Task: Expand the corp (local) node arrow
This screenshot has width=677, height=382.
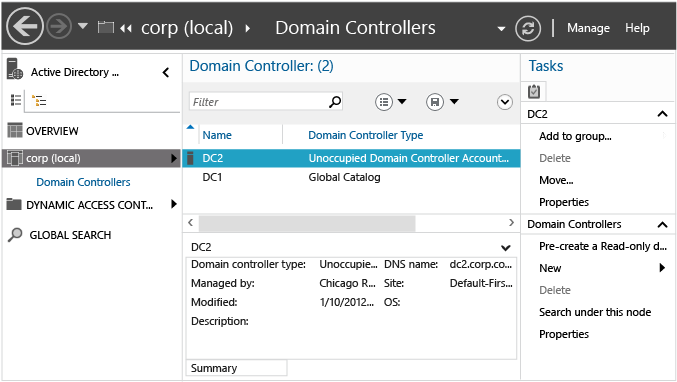Action: click(174, 158)
